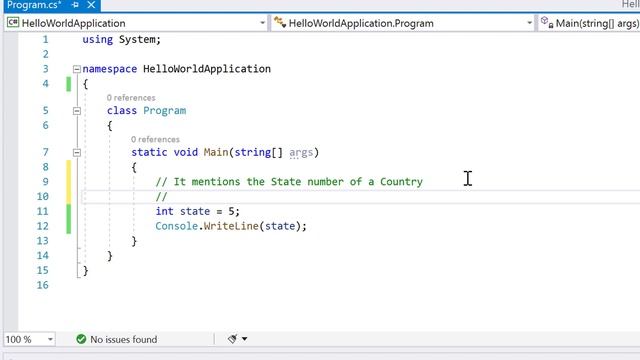Close the Program.cs tab

point(91,5)
